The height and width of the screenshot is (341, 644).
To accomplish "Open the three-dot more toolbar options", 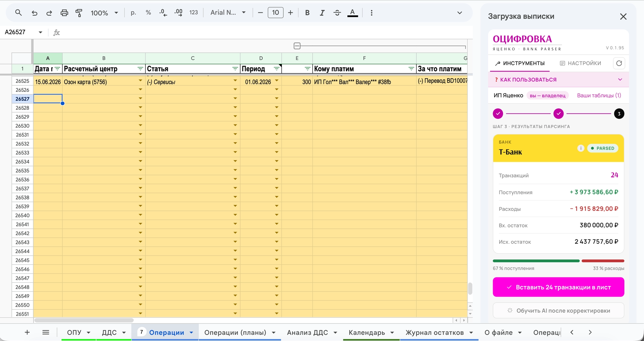I will [371, 13].
